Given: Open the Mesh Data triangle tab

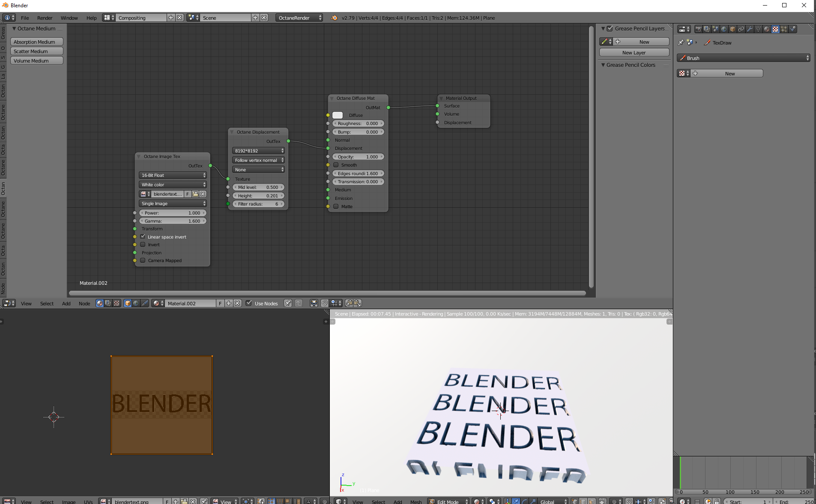Looking at the screenshot, I should [x=758, y=29].
